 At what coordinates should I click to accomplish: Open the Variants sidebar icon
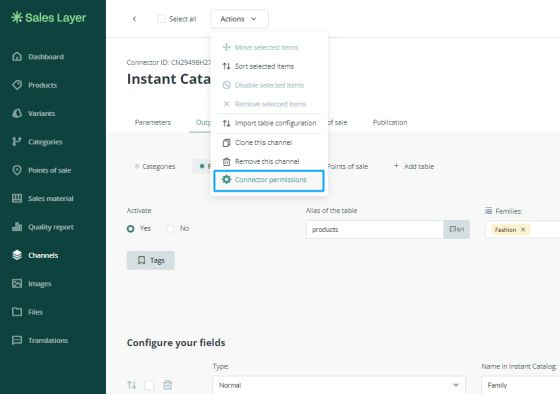point(17,113)
